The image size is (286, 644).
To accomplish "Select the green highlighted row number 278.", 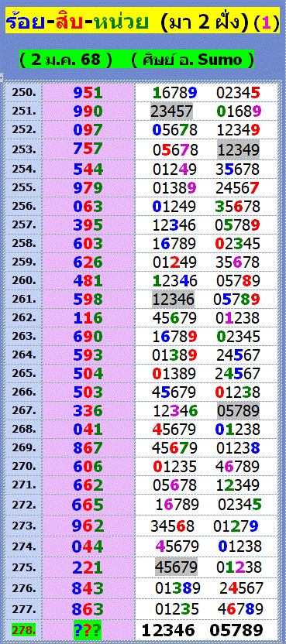I will tap(23, 630).
